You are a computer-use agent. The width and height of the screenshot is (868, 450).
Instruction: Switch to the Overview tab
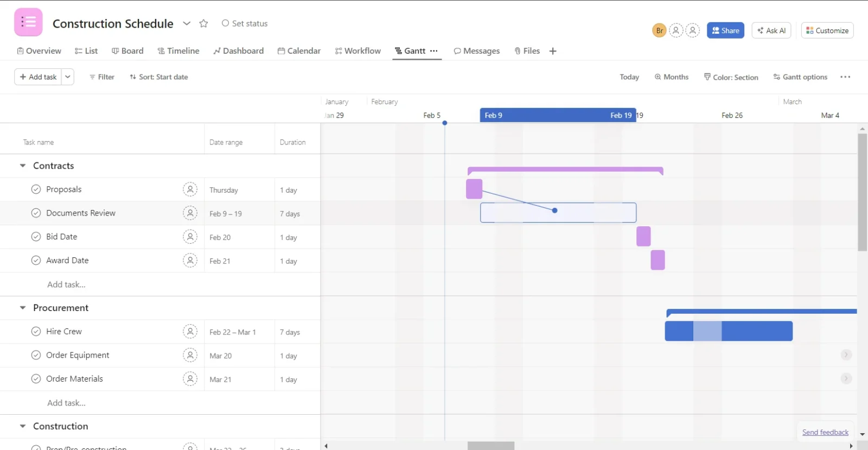pyautogui.click(x=39, y=51)
